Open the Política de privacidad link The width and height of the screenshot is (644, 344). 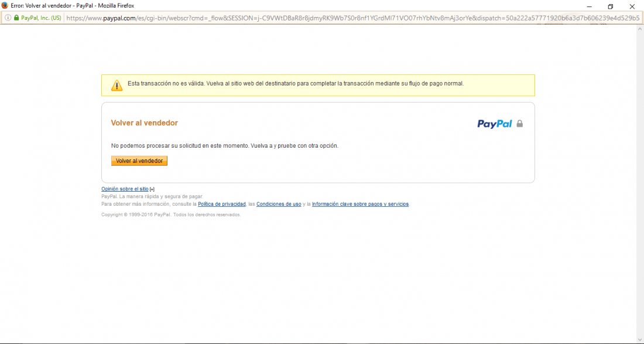tap(222, 204)
